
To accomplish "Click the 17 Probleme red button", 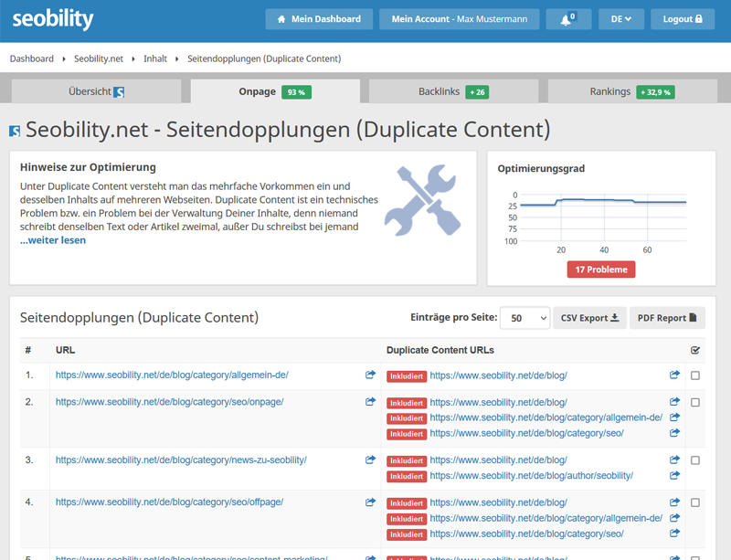I will coord(601,269).
